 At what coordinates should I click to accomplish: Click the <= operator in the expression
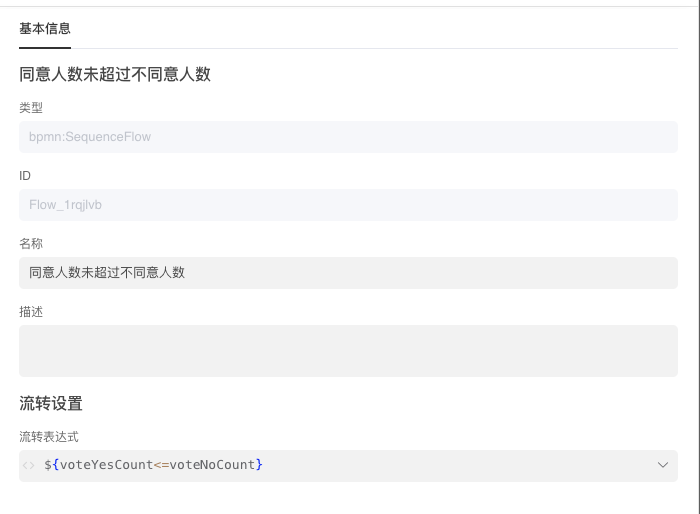coord(161,465)
